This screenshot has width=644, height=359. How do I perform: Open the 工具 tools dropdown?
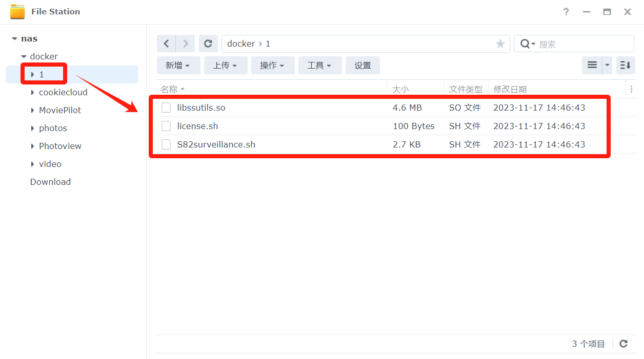tap(319, 66)
